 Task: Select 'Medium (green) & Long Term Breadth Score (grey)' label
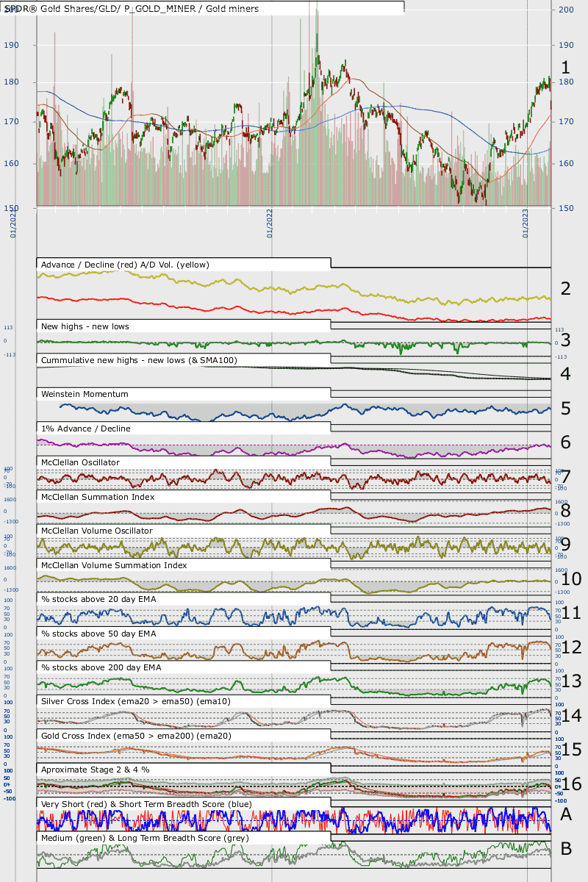point(145,838)
